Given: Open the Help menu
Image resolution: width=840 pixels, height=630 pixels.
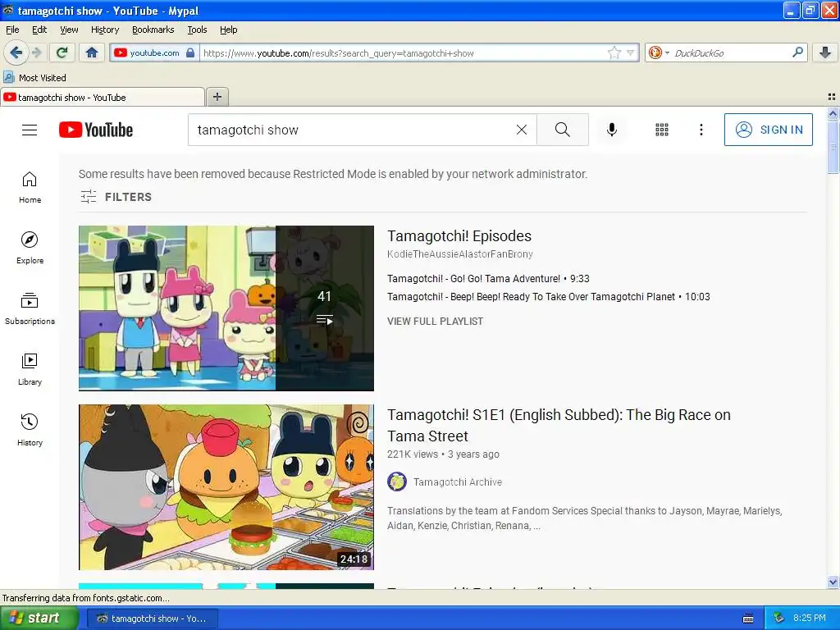Looking at the screenshot, I should click(228, 30).
